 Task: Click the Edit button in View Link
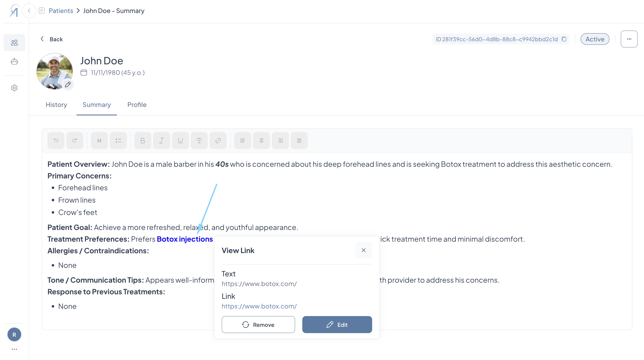click(x=337, y=325)
